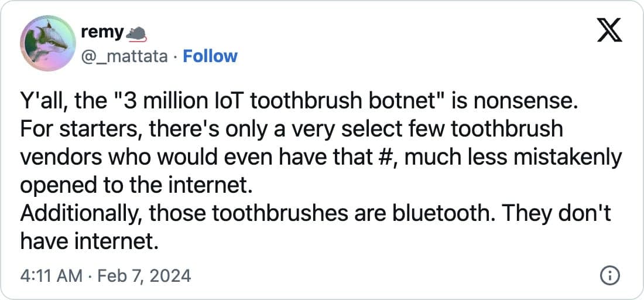The width and height of the screenshot is (644, 300).
Task: Open remy's profile avatar picture
Action: [46, 47]
